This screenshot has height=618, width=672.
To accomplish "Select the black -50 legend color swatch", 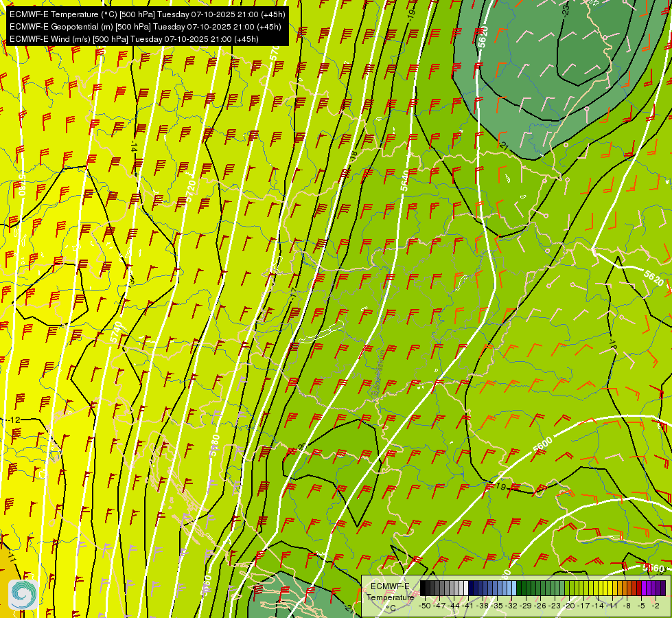I will tap(423, 588).
